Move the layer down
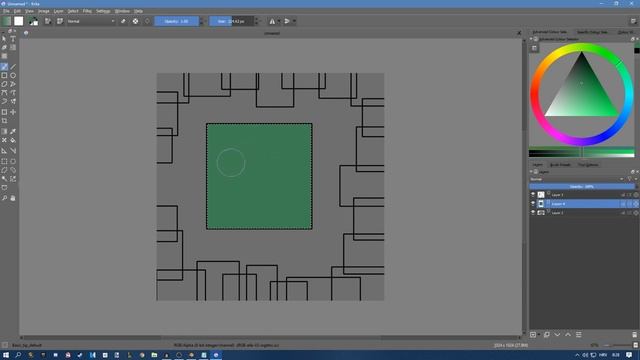The height and width of the screenshot is (360, 640). coord(557,335)
